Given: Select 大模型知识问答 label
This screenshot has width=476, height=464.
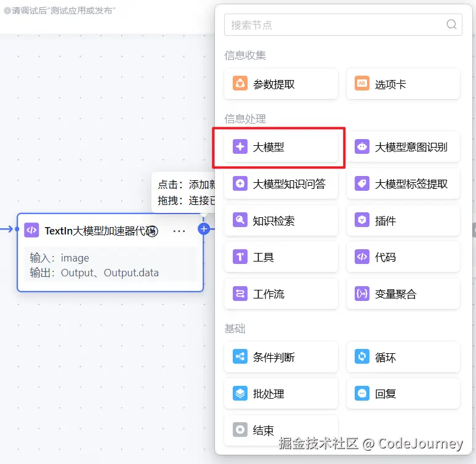Looking at the screenshot, I should 289,184.
